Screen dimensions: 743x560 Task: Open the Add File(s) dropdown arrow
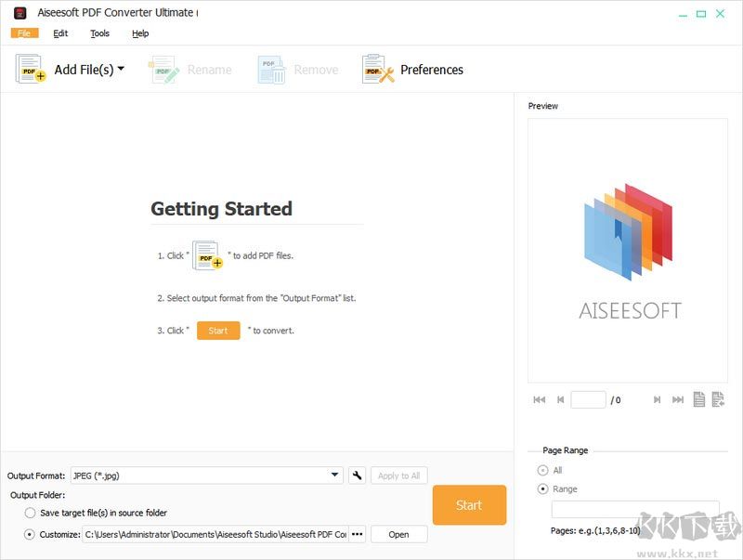121,69
